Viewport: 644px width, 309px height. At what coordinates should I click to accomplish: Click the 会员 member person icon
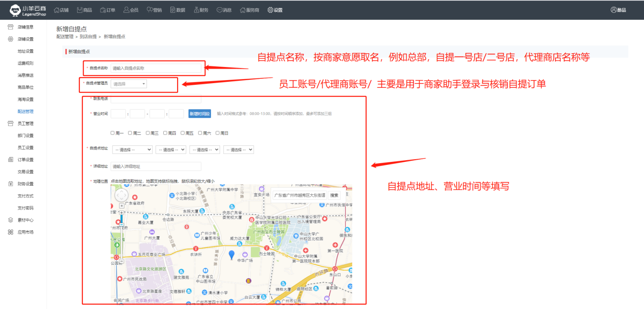(126, 10)
